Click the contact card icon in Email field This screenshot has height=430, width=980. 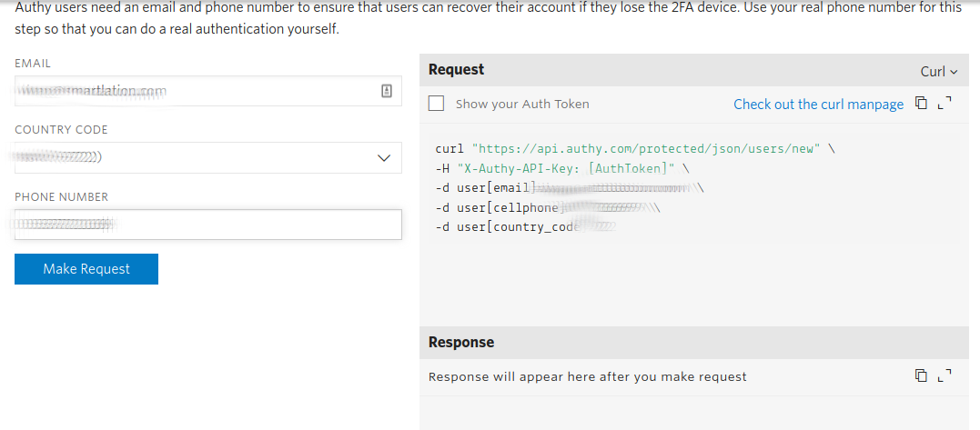pos(386,91)
